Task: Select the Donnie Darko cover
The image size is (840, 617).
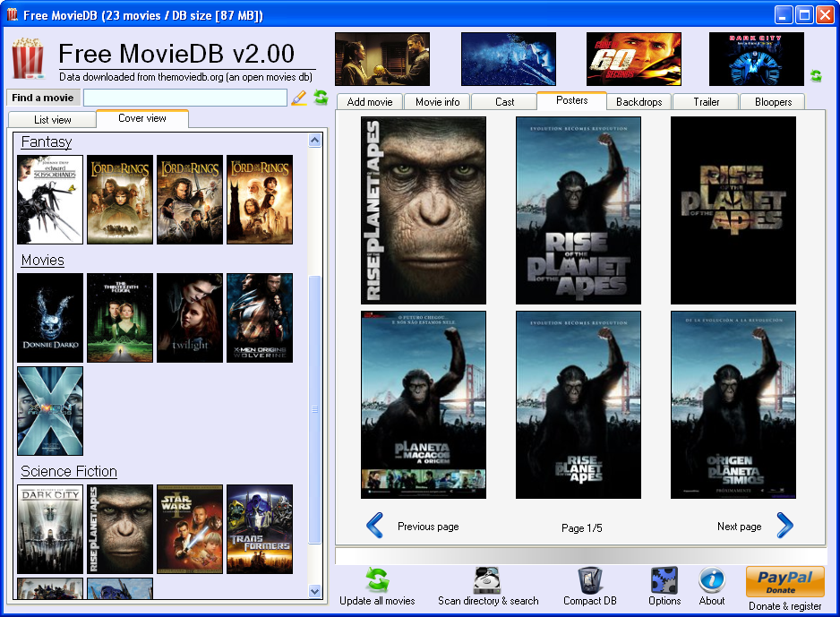Action: pos(50,318)
